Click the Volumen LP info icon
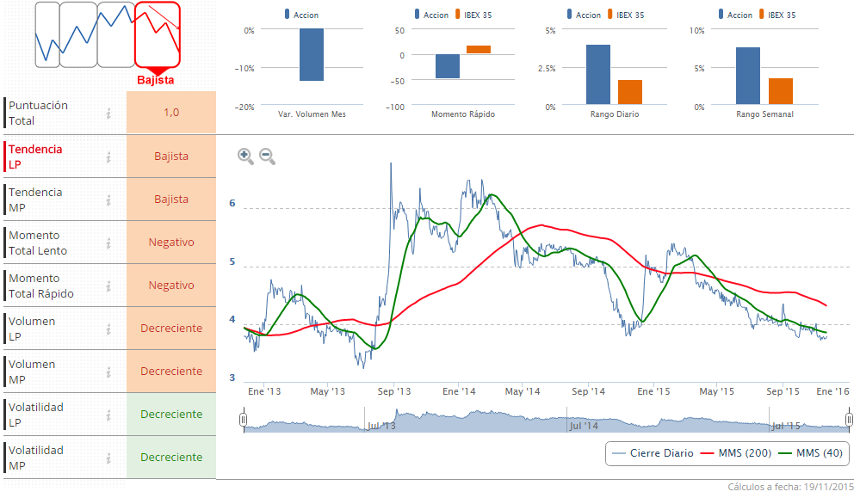The image size is (860, 504). (109, 329)
